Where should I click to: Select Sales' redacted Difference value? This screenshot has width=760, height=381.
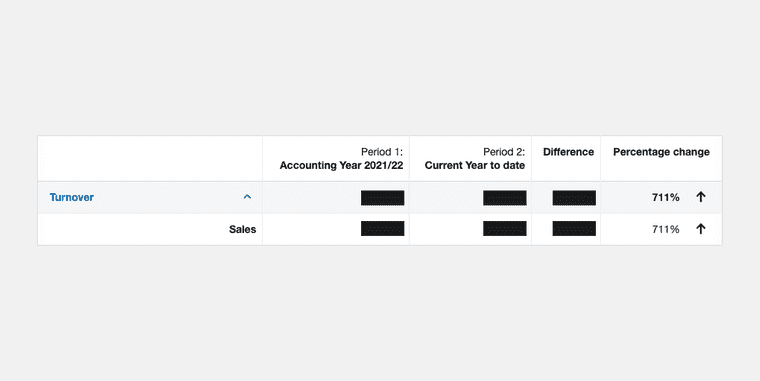tap(574, 229)
